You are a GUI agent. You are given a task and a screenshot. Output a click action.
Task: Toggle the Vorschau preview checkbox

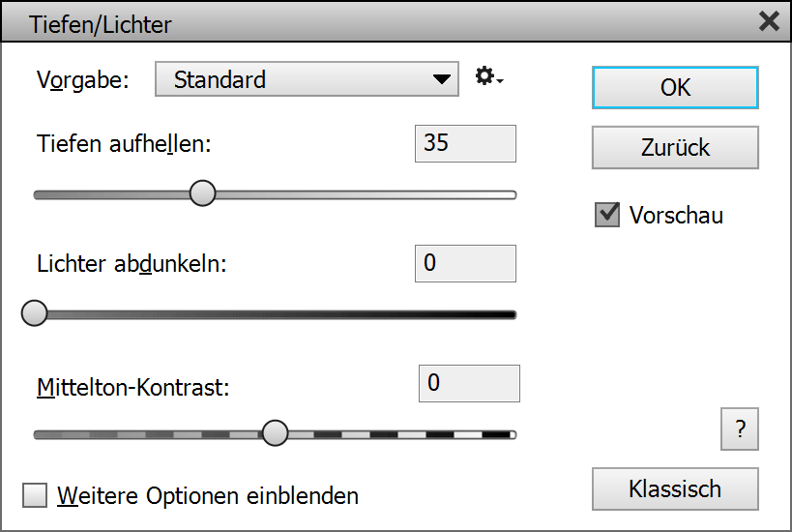click(607, 215)
